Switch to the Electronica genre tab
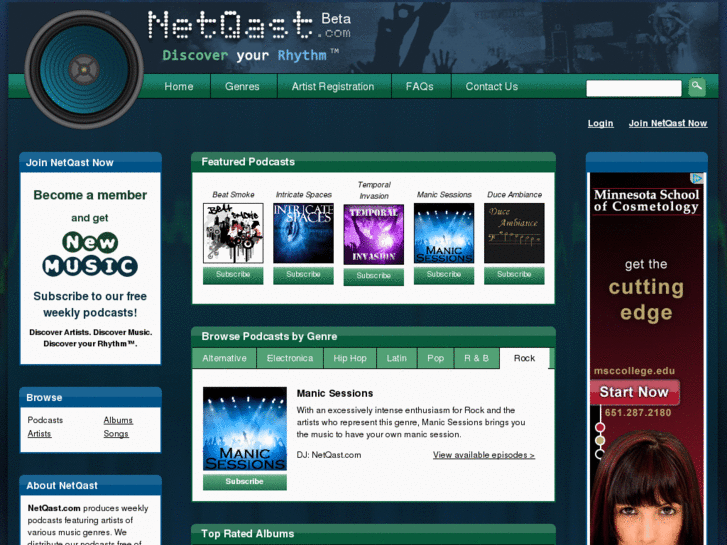Screen dimensions: 727x545 coord(290,358)
